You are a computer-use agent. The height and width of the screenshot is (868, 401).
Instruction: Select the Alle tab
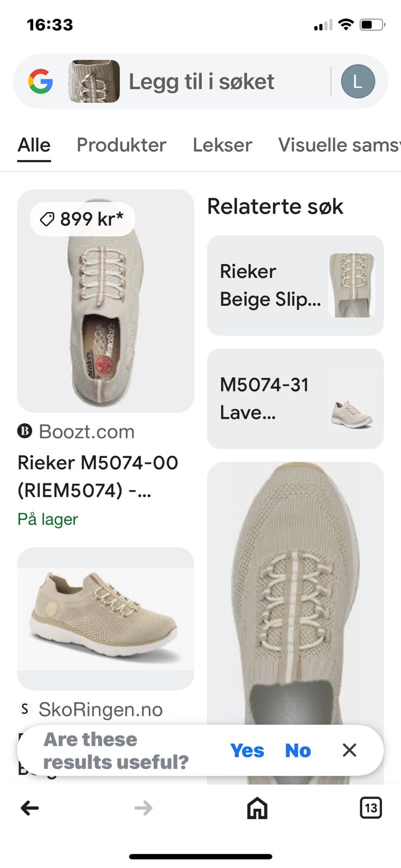[x=34, y=145]
